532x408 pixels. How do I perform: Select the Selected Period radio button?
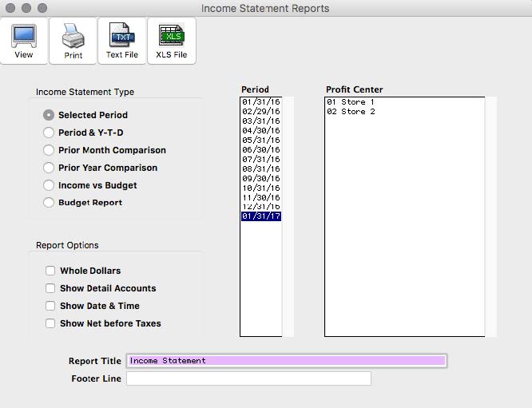[x=50, y=115]
